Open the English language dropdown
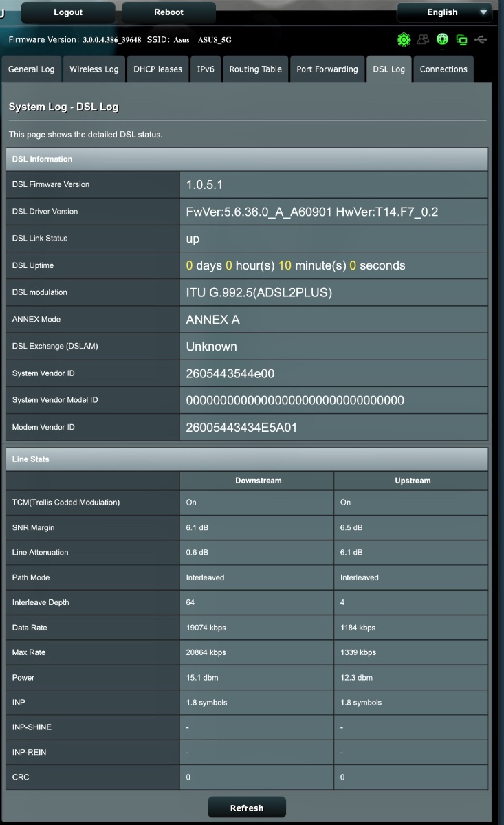504x825 pixels. pos(443,12)
